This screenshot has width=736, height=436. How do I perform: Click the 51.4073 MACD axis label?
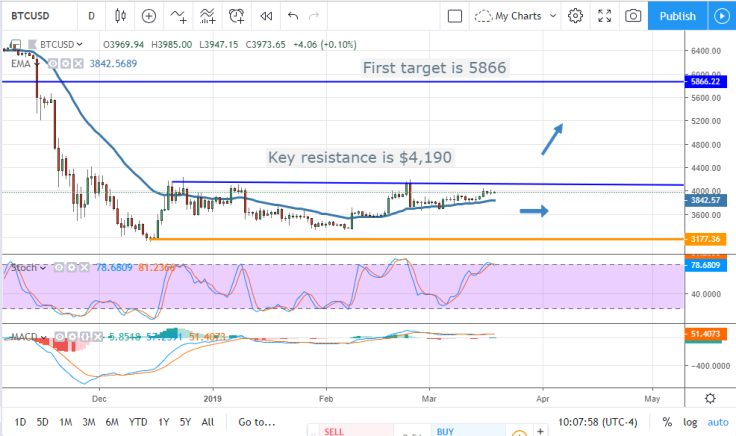705,334
